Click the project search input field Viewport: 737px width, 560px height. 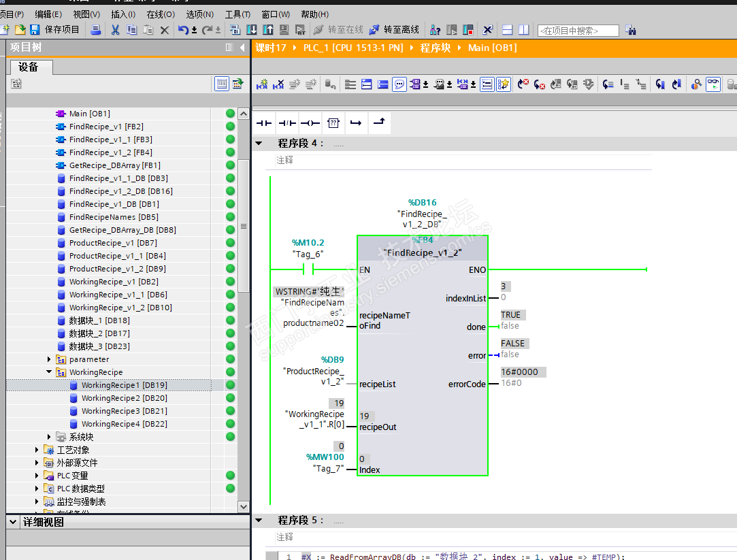pos(578,31)
